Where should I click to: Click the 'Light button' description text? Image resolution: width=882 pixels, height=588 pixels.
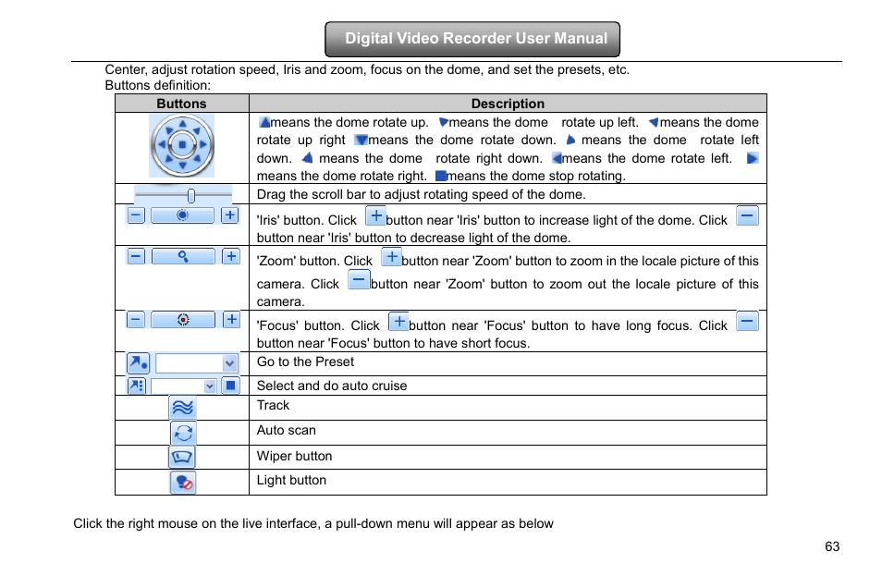[x=291, y=480]
